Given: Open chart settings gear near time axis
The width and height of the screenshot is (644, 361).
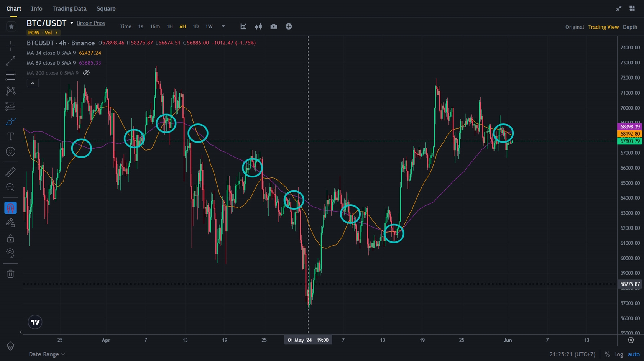Looking at the screenshot, I should (x=631, y=340).
